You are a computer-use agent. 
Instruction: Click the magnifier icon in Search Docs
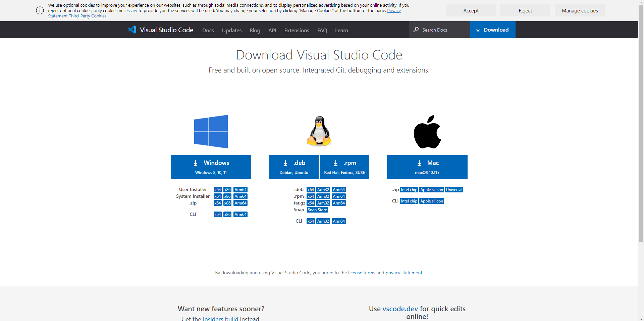coord(416,30)
